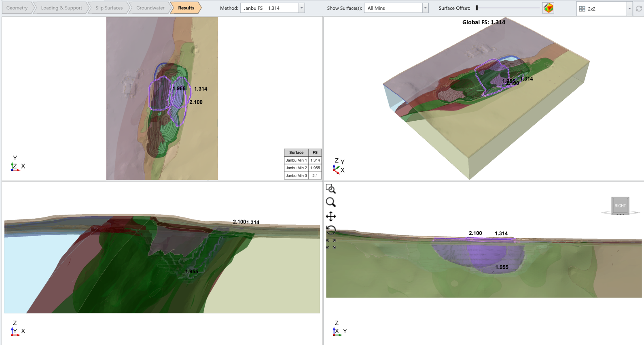
Task: Click the axis triad in the bottom-right viewport
Action: (339, 328)
